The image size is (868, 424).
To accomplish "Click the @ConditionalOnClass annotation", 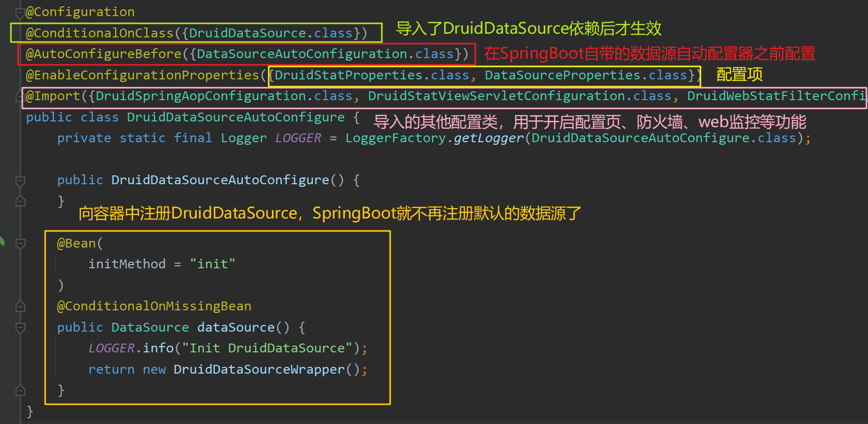I will [x=100, y=33].
